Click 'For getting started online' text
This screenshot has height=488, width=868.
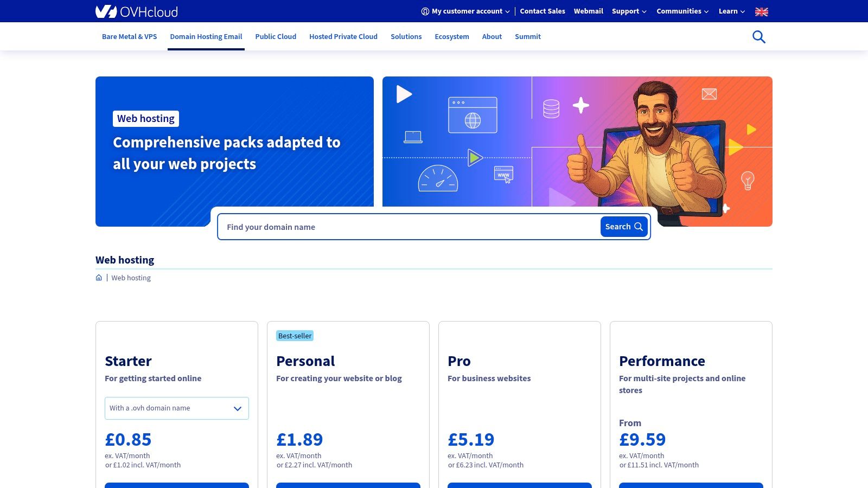tap(153, 378)
